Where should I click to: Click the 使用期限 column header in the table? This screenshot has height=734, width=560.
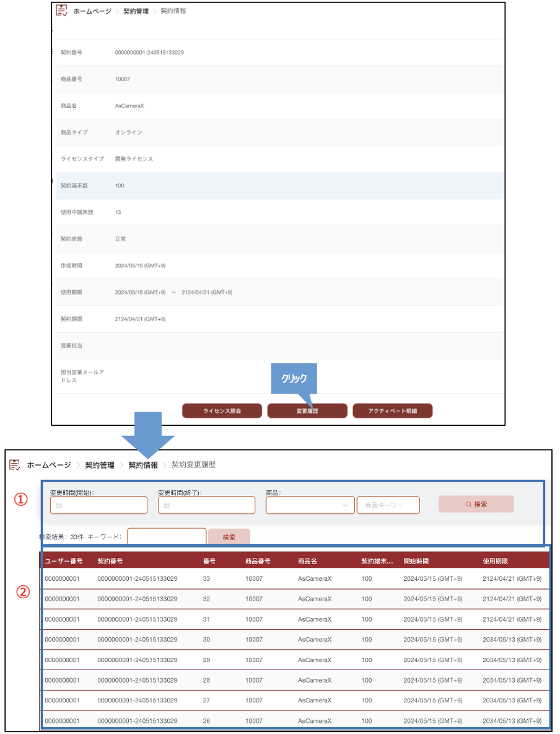(495, 561)
